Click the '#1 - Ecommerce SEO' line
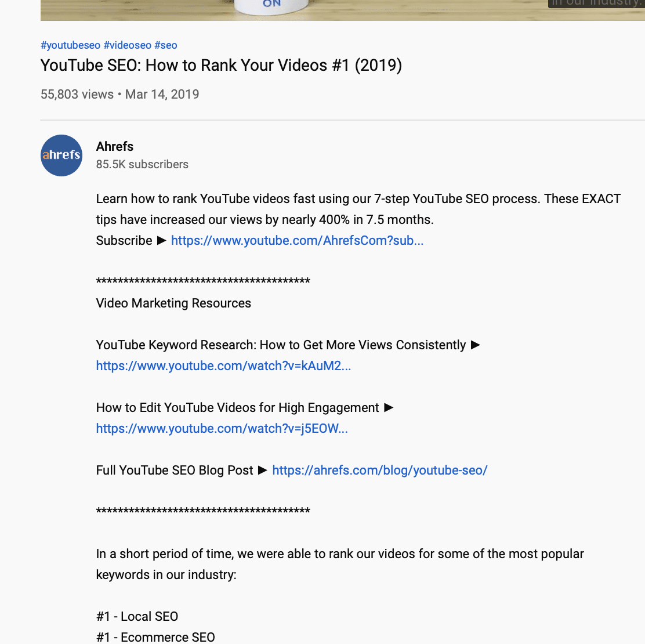This screenshot has width=645, height=644. pos(155,638)
